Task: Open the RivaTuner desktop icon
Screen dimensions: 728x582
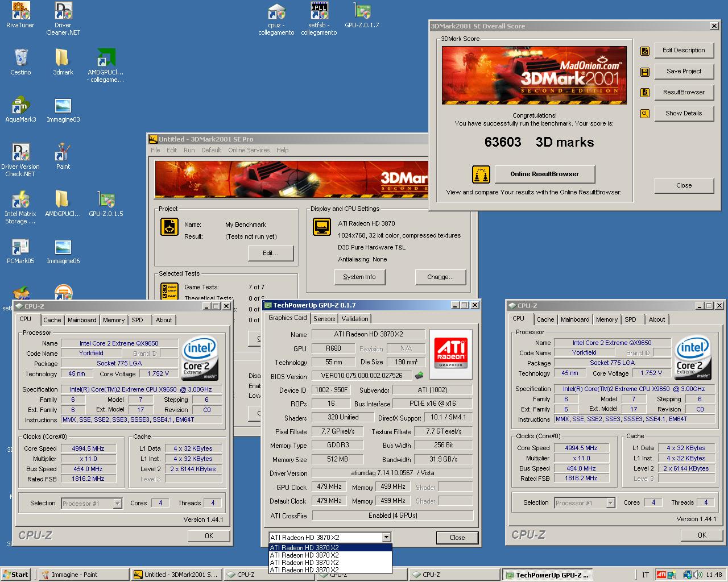Action: tap(20, 11)
